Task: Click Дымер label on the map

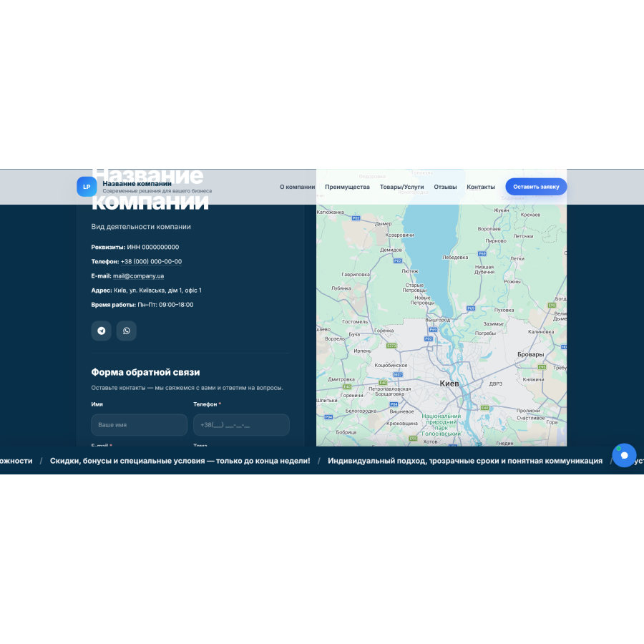Action: click(x=384, y=224)
